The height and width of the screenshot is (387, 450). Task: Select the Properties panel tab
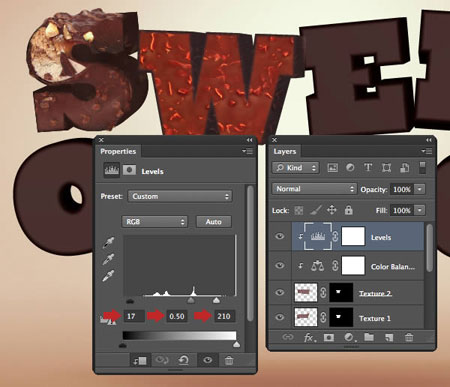coord(118,151)
